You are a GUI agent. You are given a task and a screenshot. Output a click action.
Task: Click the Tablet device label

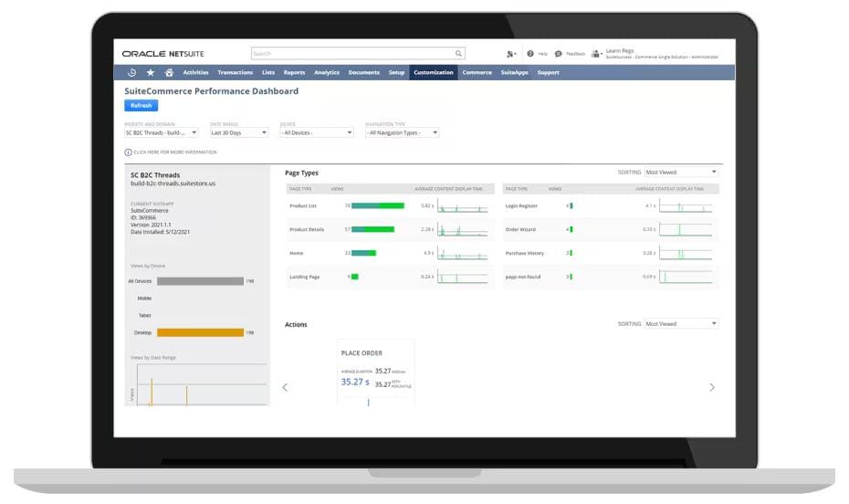[144, 315]
